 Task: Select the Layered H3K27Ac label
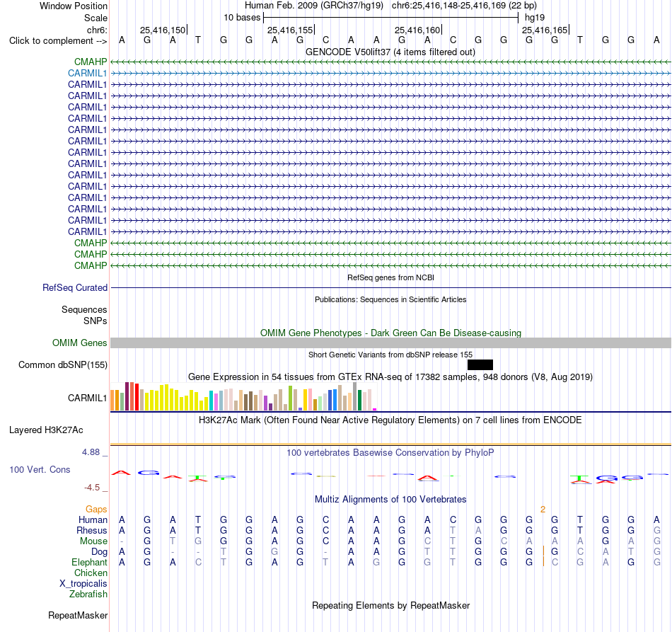tap(46, 430)
